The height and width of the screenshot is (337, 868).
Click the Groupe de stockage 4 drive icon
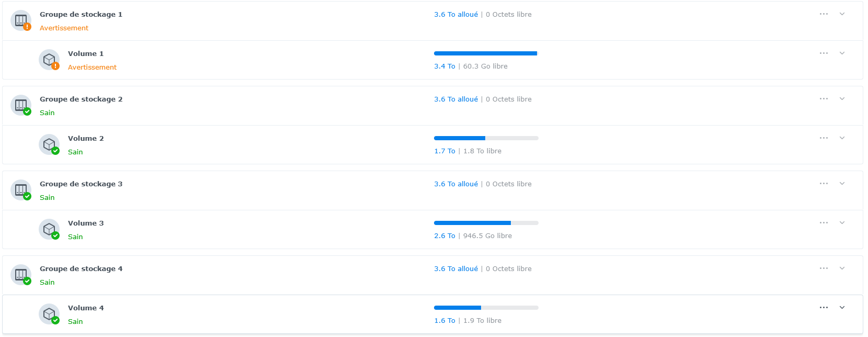click(21, 275)
